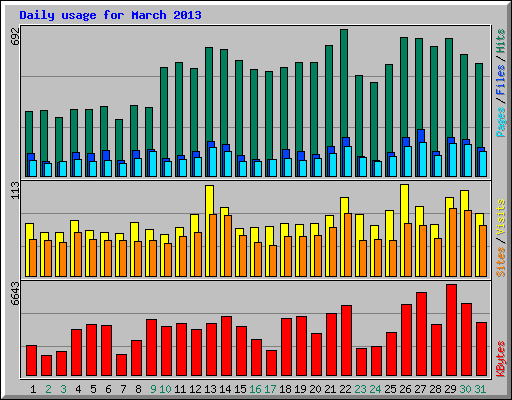Select green weekend day label 30

click(x=465, y=389)
